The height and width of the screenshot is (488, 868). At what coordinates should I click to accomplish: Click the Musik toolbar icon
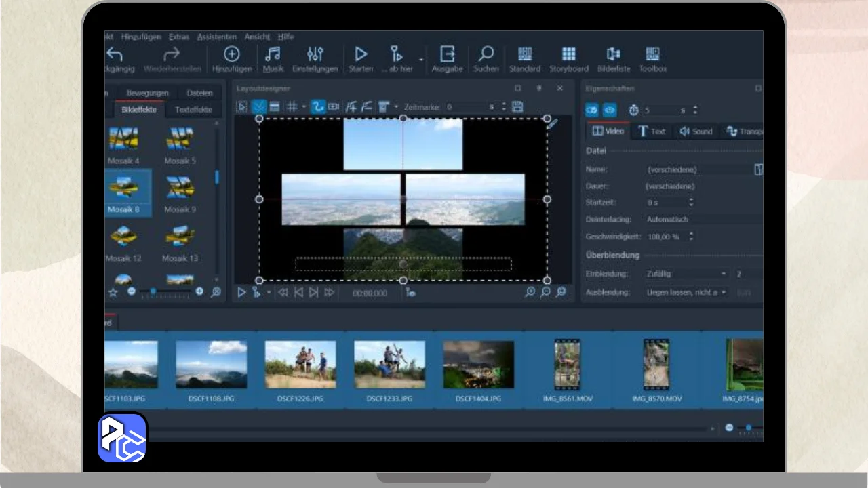(273, 55)
